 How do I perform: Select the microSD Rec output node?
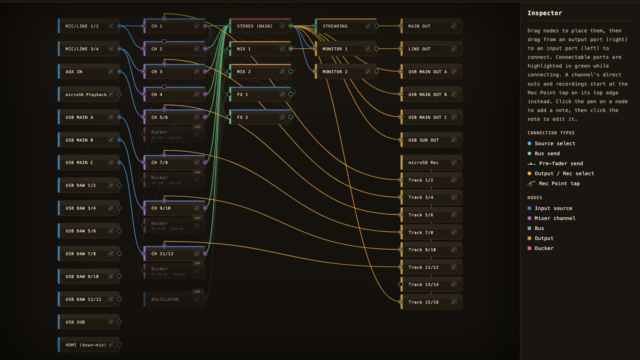point(431,162)
